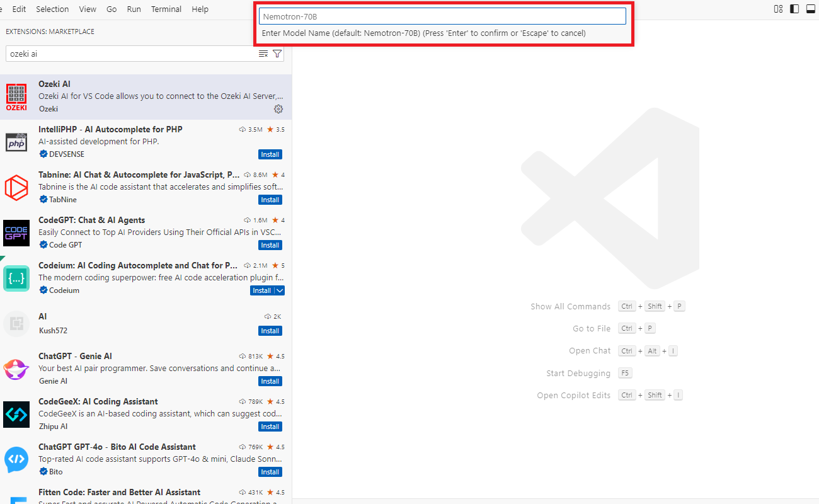Click DEVSENSE publisher name
The width and height of the screenshot is (819, 504).
coord(66,154)
